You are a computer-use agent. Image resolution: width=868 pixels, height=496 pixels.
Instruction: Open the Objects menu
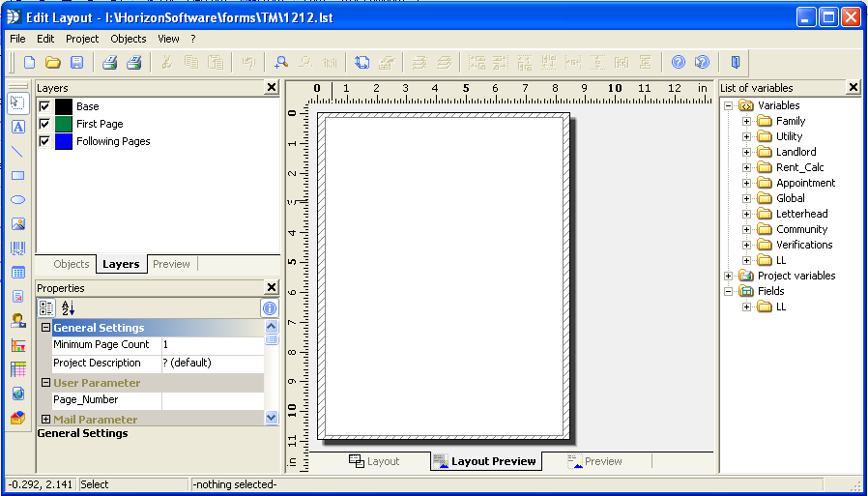(128, 39)
